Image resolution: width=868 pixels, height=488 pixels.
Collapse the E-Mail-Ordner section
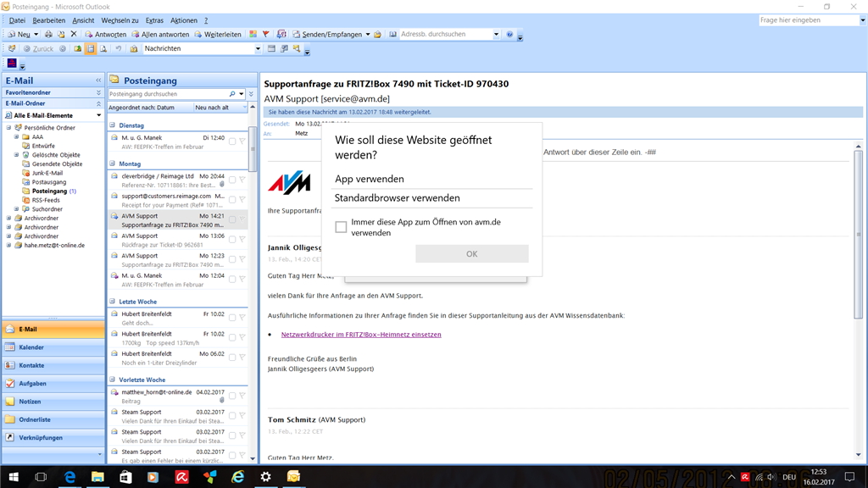coord(98,103)
